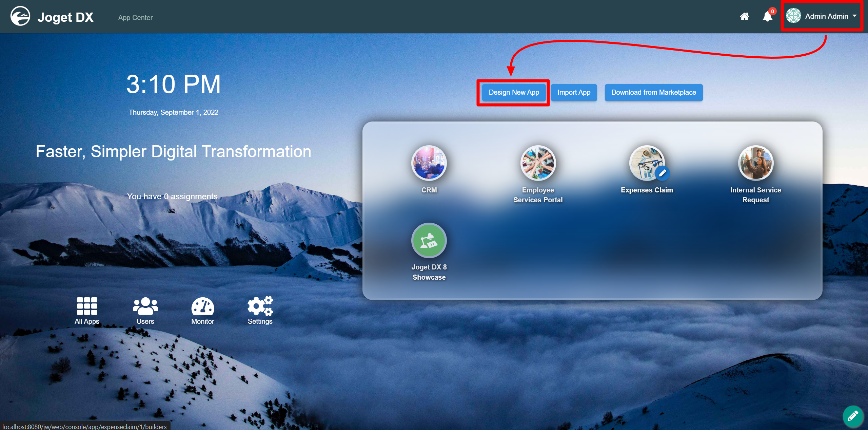868x430 pixels.
Task: Open the notifications bell icon
Action: [x=767, y=17]
